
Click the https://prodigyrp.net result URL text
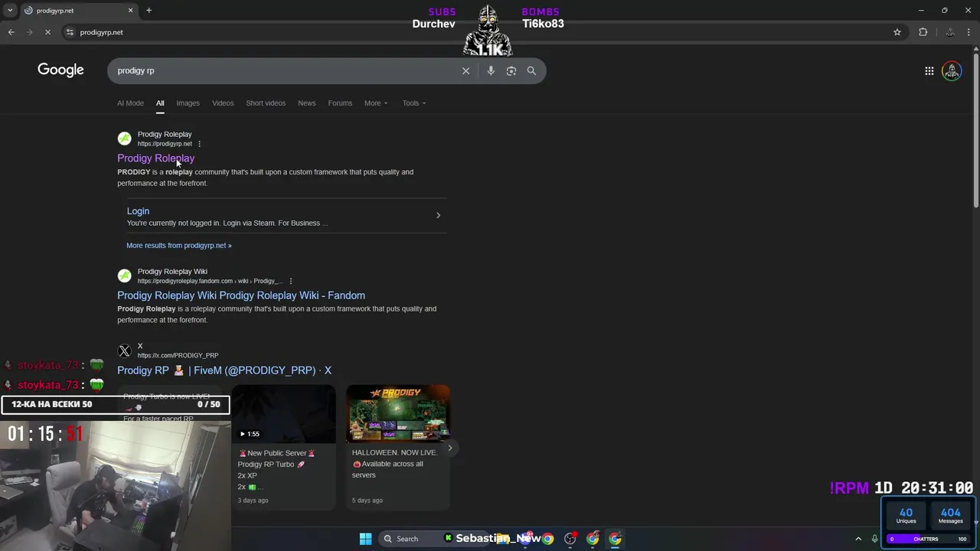point(165,144)
